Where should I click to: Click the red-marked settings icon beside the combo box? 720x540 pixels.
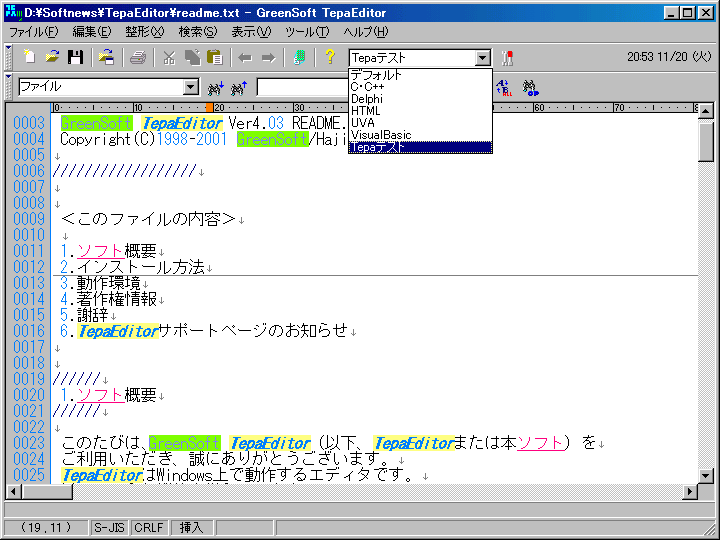(x=507, y=58)
